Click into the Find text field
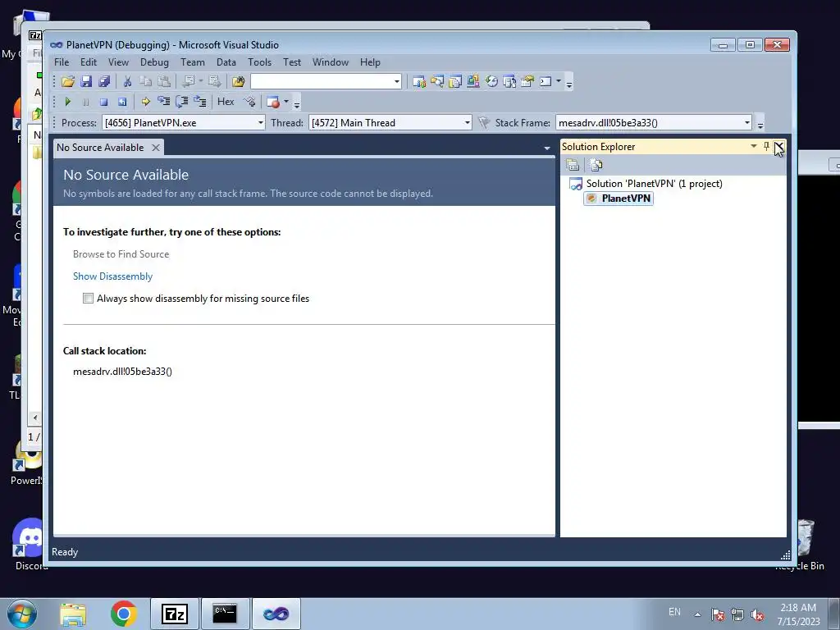This screenshot has height=630, width=840. pyautogui.click(x=322, y=81)
